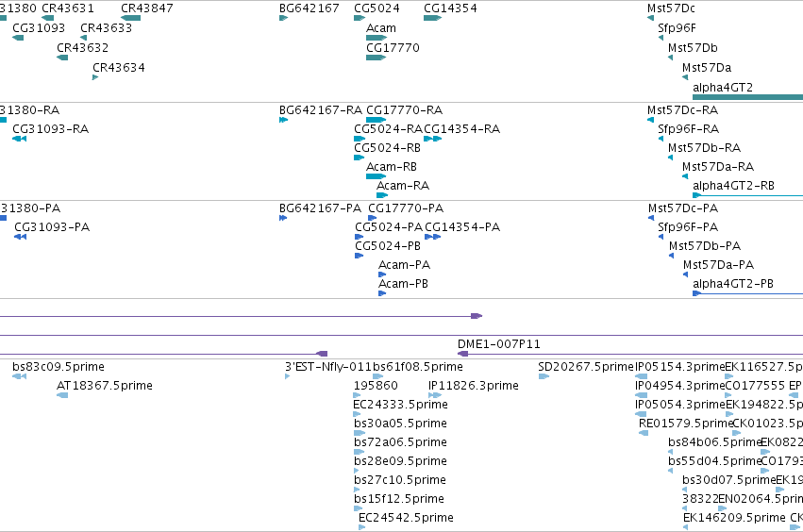This screenshot has height=532, width=803.
Task: Click the bs72a06.5prime EST label
Action: pos(400,443)
